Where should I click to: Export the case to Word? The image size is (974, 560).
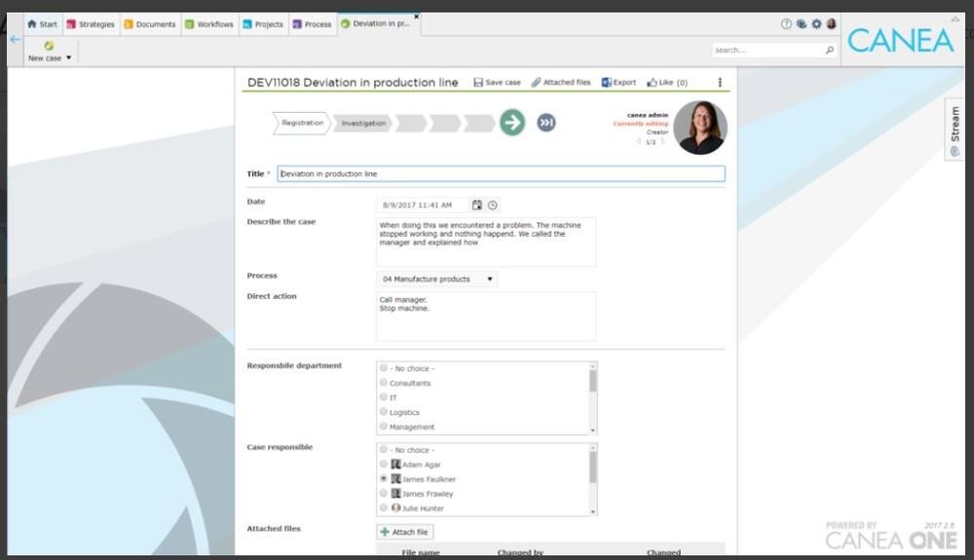[618, 82]
